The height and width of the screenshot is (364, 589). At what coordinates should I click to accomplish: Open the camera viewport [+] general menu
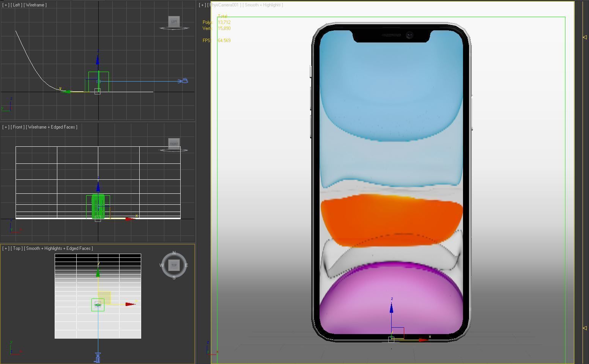[x=203, y=5]
